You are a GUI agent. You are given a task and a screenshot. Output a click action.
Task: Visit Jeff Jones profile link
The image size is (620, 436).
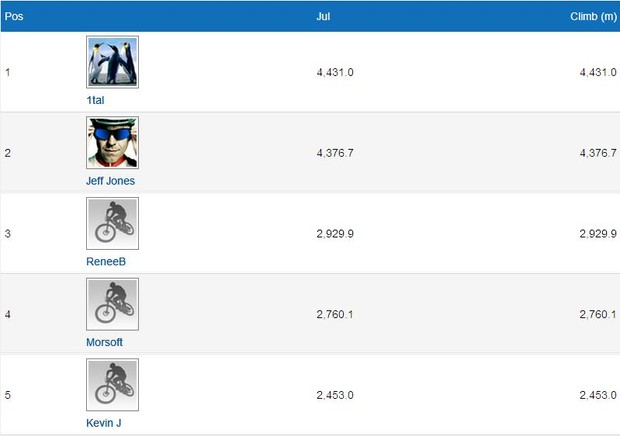click(x=110, y=181)
